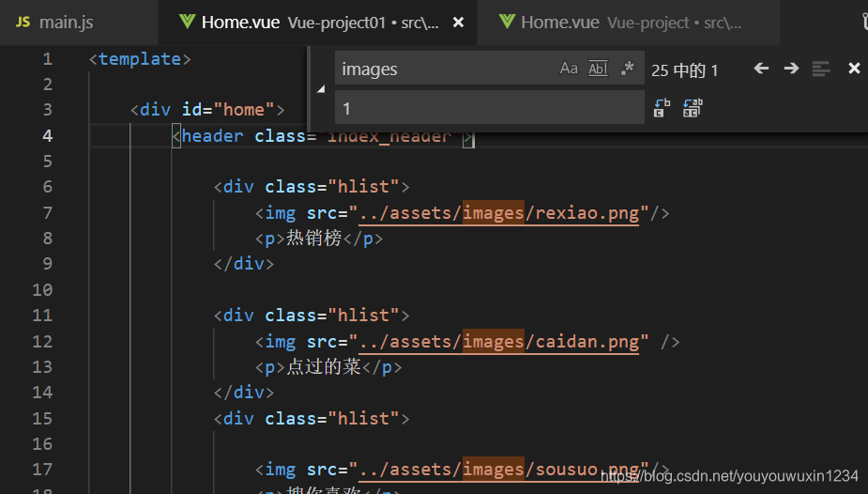
Task: Focus the replace input containing 1
Action: click(490, 108)
